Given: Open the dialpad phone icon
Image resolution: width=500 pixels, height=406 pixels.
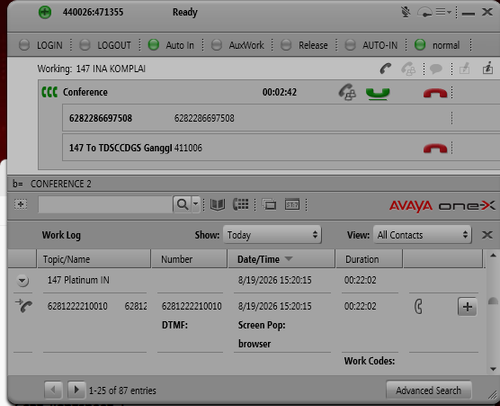Looking at the screenshot, I should point(241,204).
